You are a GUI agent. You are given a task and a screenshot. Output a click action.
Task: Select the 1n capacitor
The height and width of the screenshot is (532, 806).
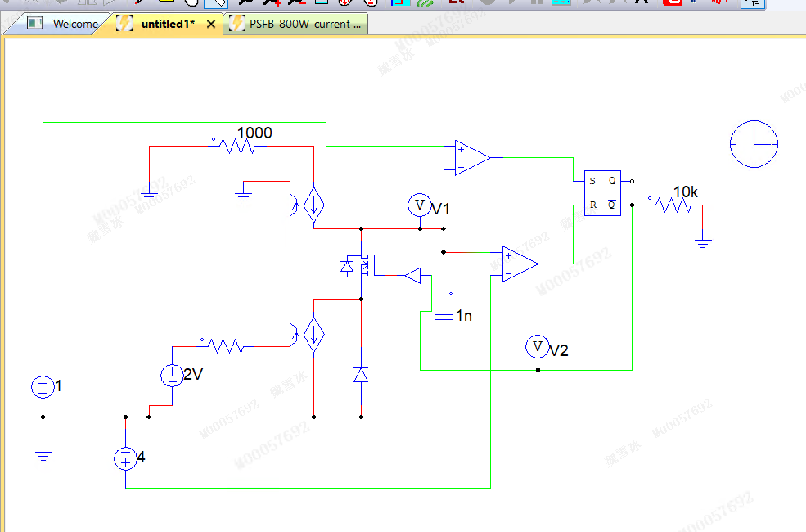pos(444,317)
